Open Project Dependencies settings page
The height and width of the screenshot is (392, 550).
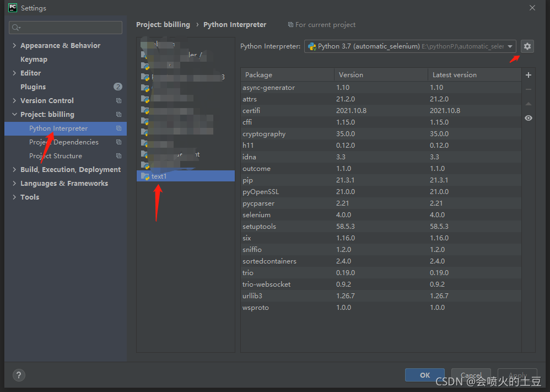64,142
